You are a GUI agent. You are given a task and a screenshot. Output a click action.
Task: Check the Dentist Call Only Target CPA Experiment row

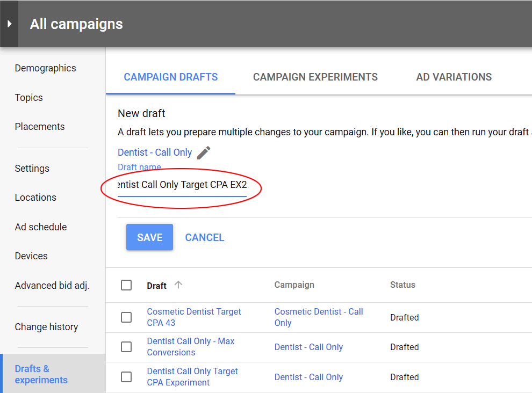coord(126,377)
